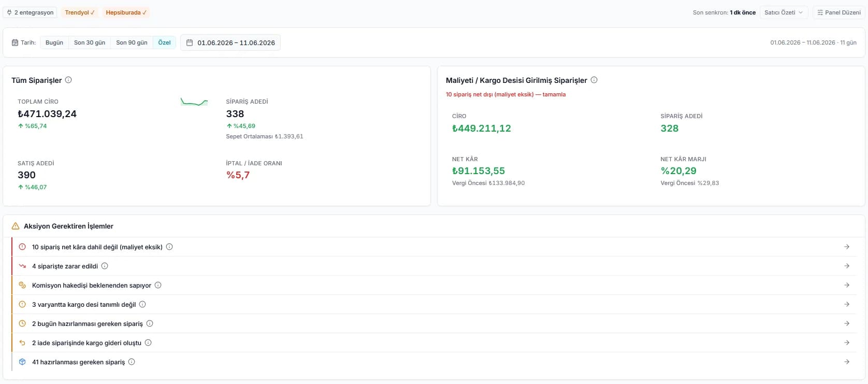Click the '₺91.153,55' net profit value
Screen dimensions: 868x384
pos(479,170)
